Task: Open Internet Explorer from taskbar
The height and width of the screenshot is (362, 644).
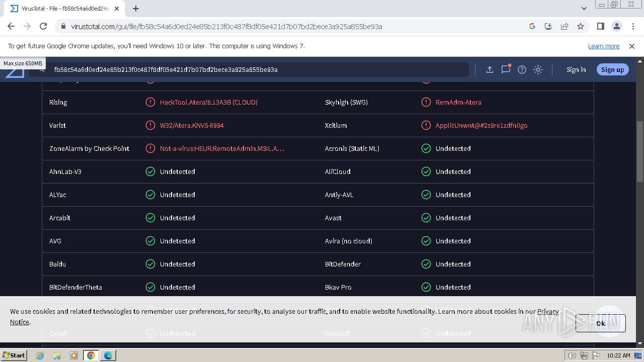Action: click(x=40, y=355)
